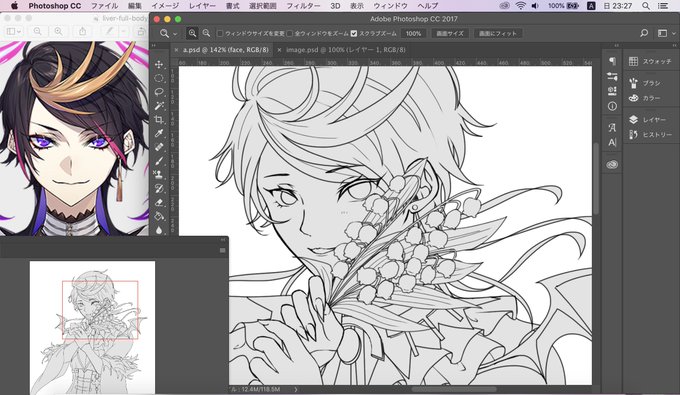Image resolution: width=680 pixels, height=395 pixels.
Task: Open the Paragraph Styles panel icon
Action: (612, 142)
